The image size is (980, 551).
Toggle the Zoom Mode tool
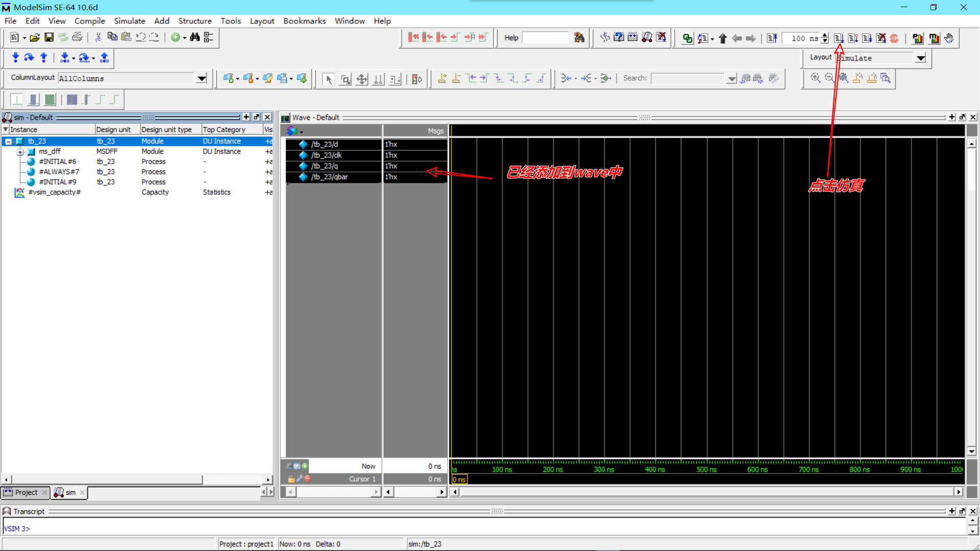[346, 79]
